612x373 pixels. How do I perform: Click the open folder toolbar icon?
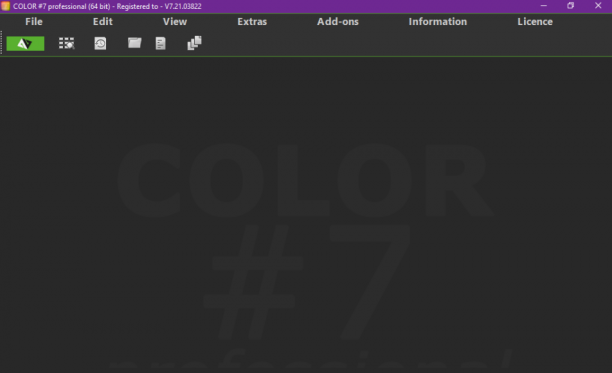point(135,43)
